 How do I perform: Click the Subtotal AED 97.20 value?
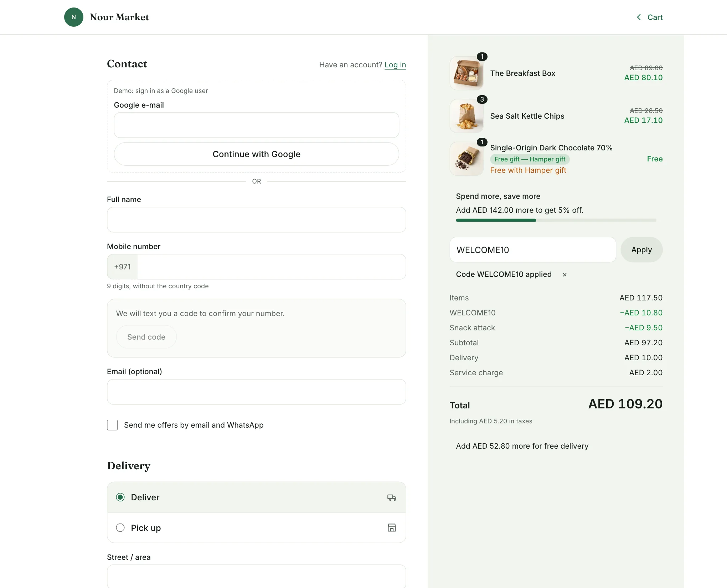point(643,342)
